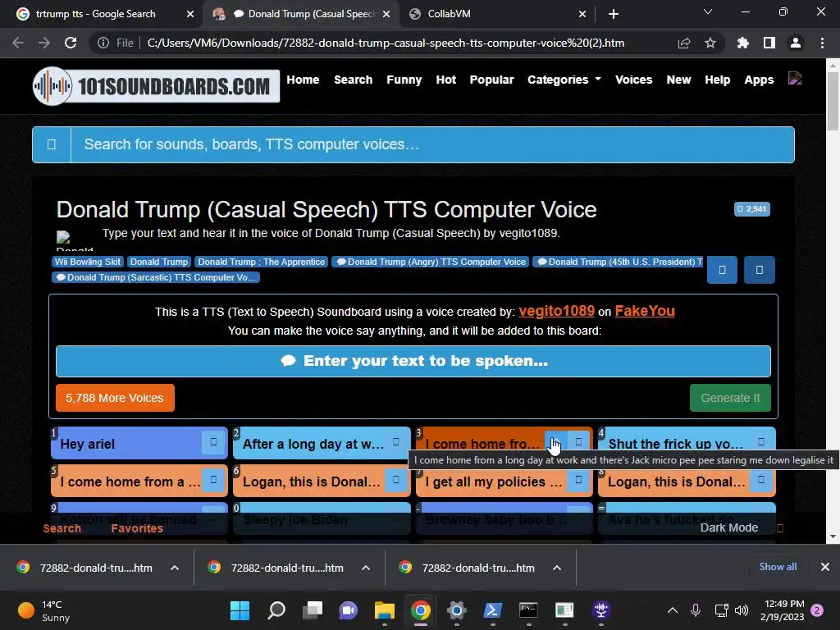The width and height of the screenshot is (840, 630).
Task: Toggle Dark Mode checkbox
Action: click(780, 527)
